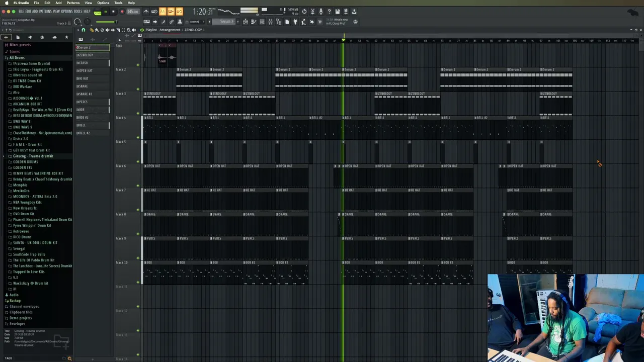Open FILE menu in FL Studio toolbar
Viewport: 644px width, 362px height.
[x=21, y=11]
